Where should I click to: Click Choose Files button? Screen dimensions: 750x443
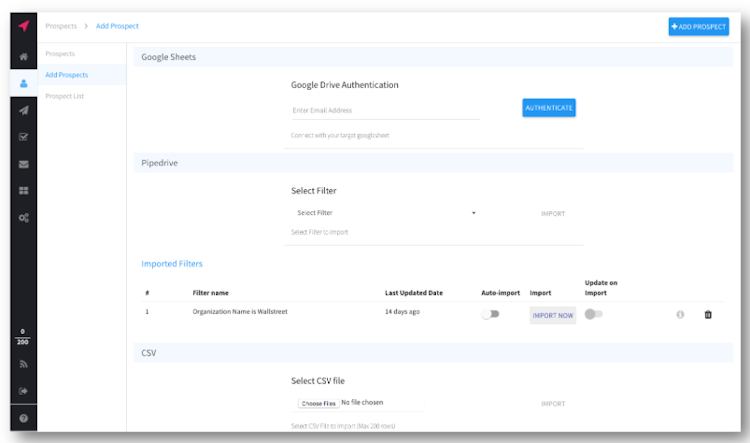tap(319, 403)
